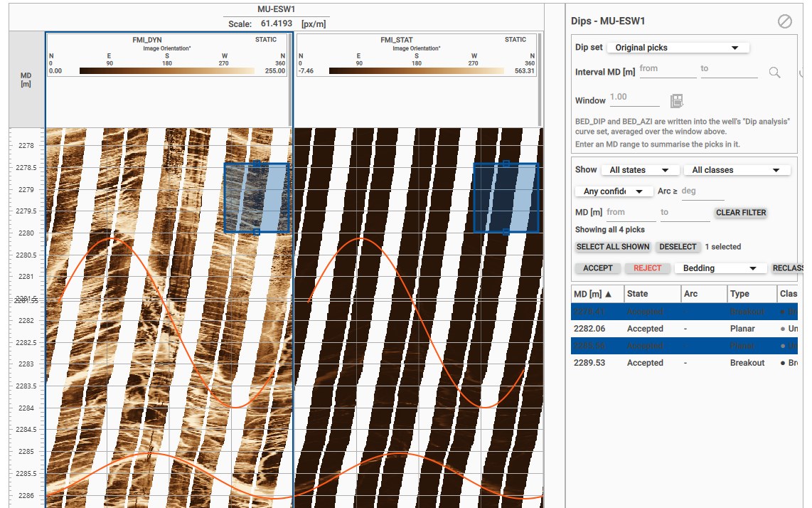Click the Breakout type cell at 2289.53
The height and width of the screenshot is (508, 812).
coord(747,363)
